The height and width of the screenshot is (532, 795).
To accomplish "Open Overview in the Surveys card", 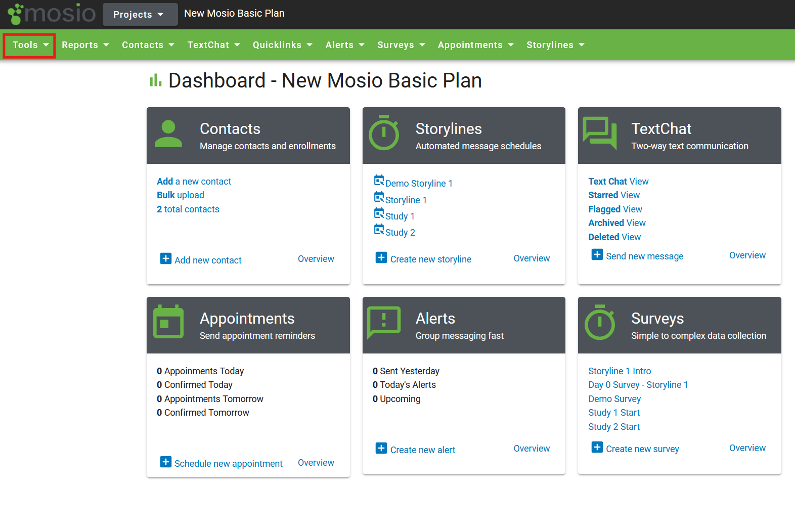I will [747, 448].
